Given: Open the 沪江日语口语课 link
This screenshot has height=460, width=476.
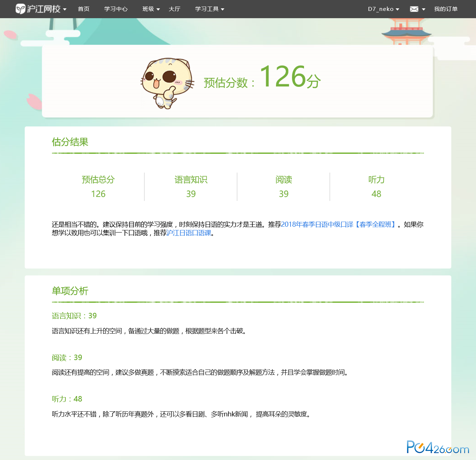Looking at the screenshot, I should (189, 233).
